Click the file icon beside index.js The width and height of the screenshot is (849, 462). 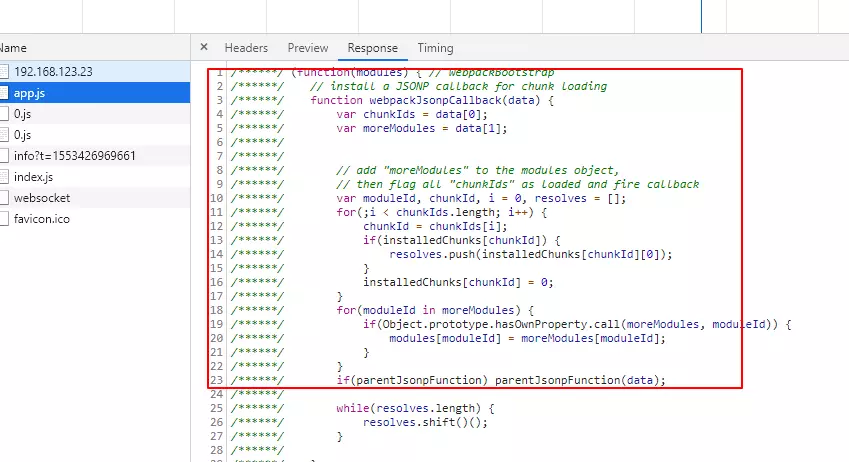pyautogui.click(x=4, y=177)
